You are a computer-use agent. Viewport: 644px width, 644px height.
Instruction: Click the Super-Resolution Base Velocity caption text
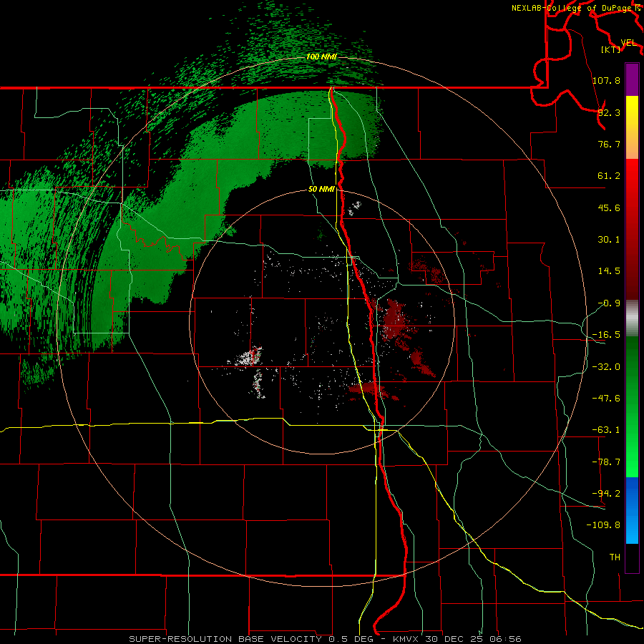[x=326, y=639]
